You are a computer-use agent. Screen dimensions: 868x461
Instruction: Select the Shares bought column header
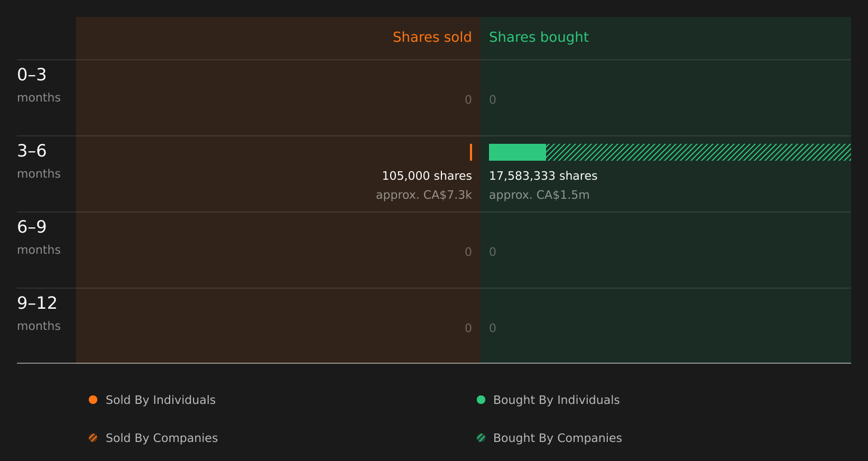click(539, 37)
